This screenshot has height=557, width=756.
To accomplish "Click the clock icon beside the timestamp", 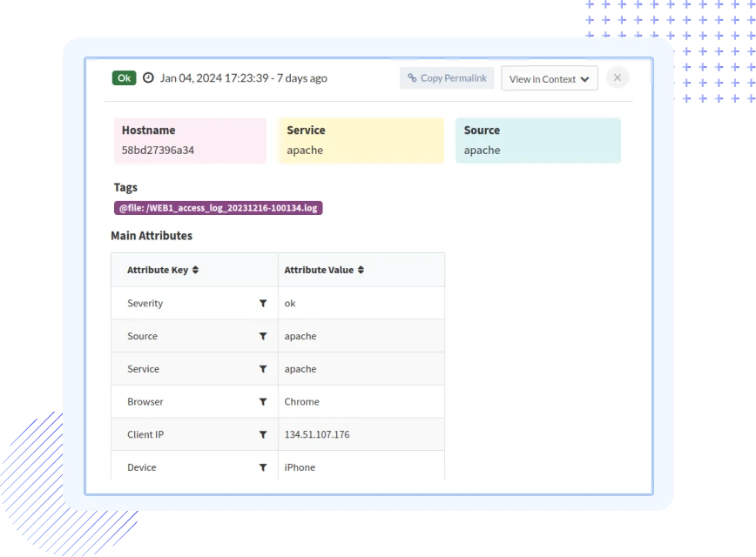I will point(148,77).
